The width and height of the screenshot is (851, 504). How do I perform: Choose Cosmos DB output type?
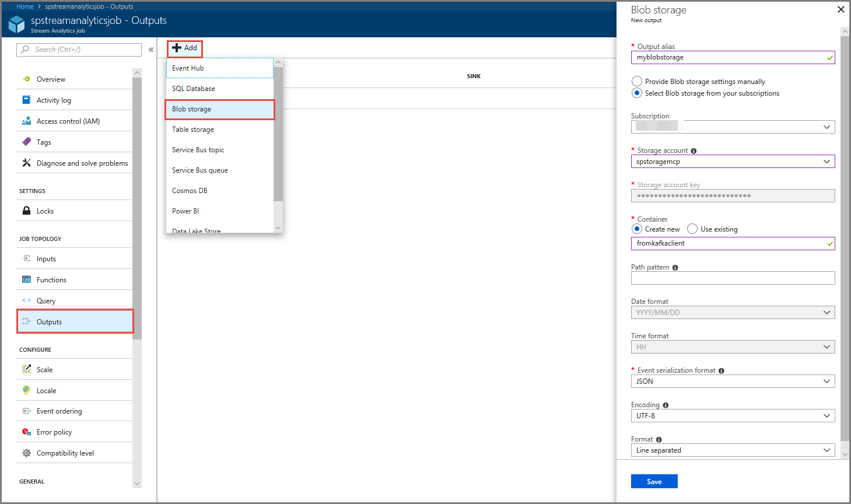[188, 190]
